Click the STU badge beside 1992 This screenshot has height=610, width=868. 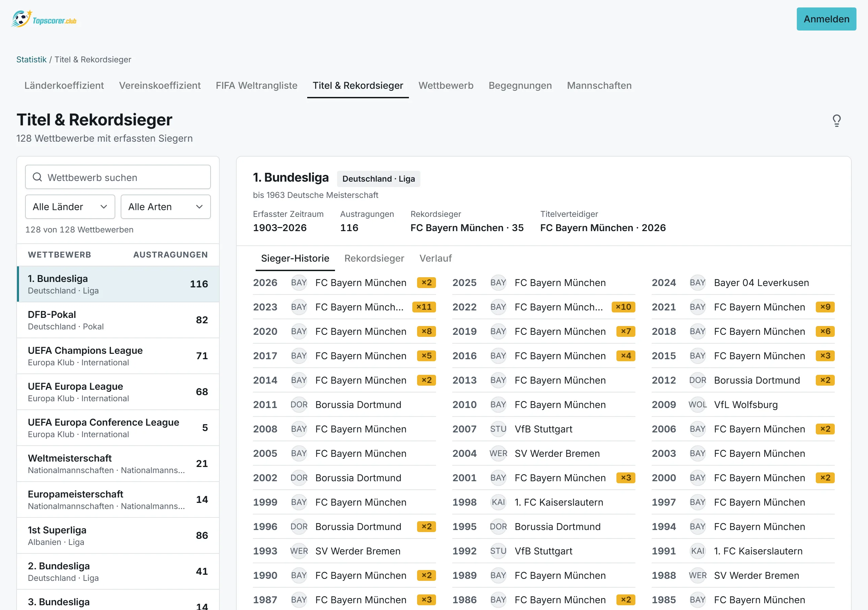pos(498,551)
